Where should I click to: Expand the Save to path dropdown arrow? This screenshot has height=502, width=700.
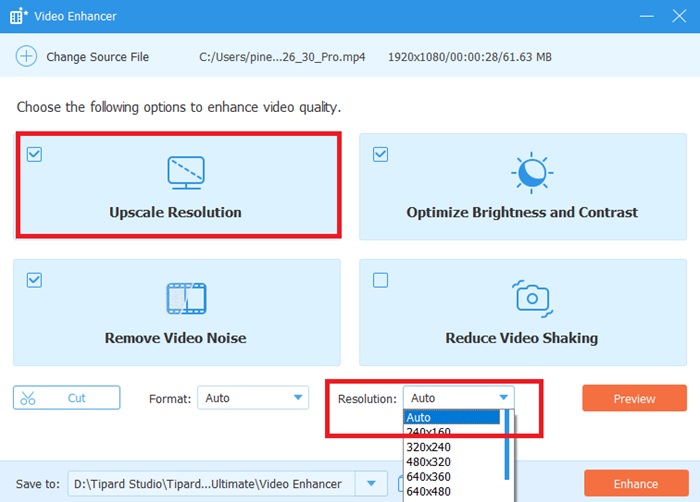click(x=372, y=485)
